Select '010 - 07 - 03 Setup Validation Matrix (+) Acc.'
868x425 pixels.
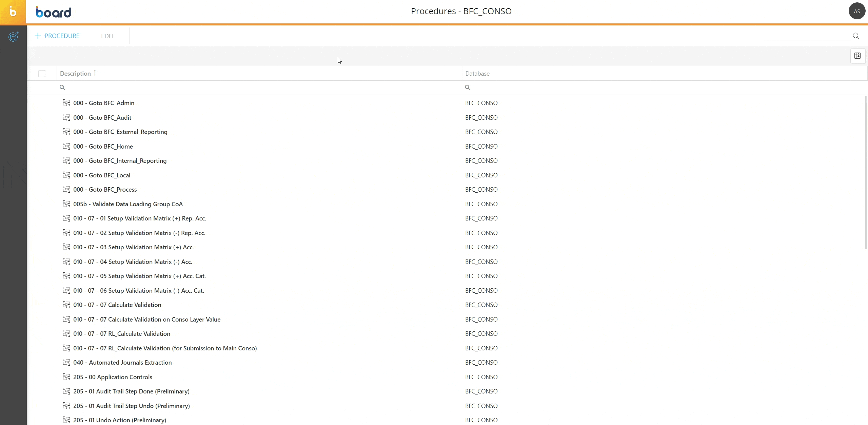[134, 247]
